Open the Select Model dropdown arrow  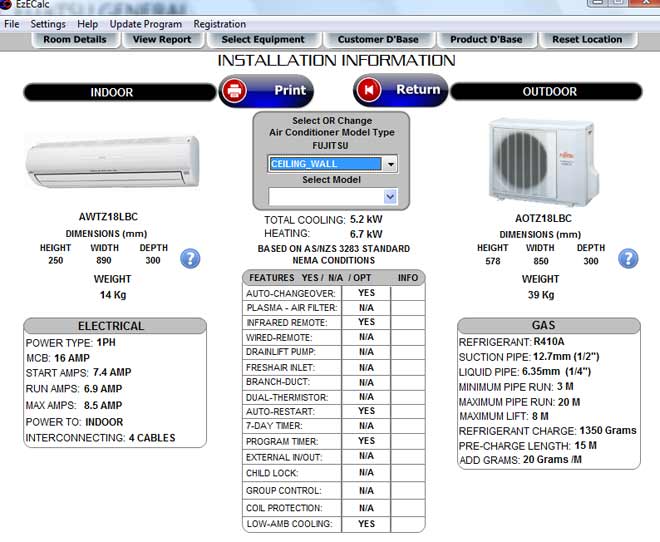[390, 197]
